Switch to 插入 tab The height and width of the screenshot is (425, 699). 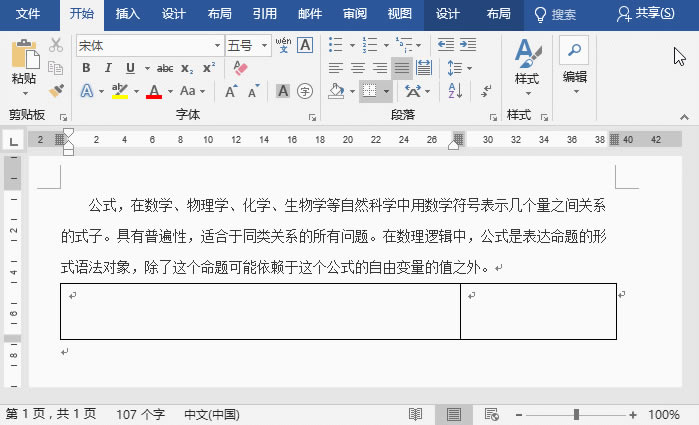tap(127, 14)
